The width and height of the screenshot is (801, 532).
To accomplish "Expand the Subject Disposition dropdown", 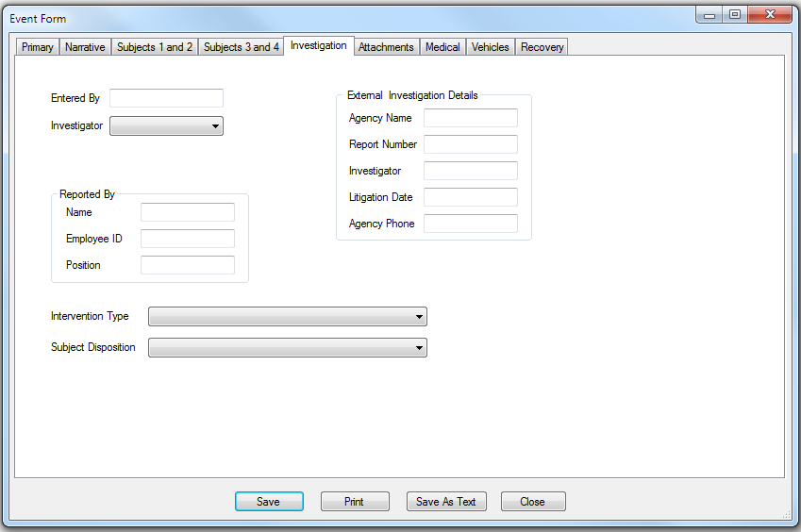I will [x=288, y=348].
